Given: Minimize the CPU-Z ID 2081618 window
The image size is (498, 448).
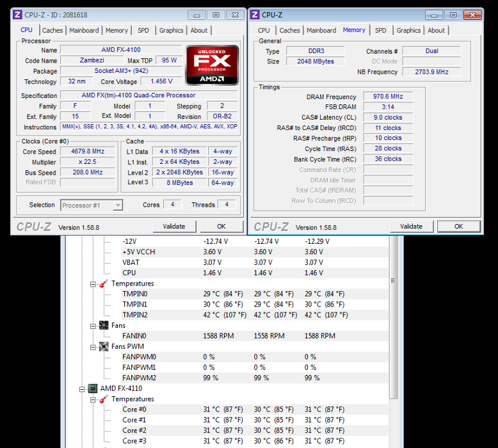Looking at the screenshot, I should pyautogui.click(x=197, y=15).
